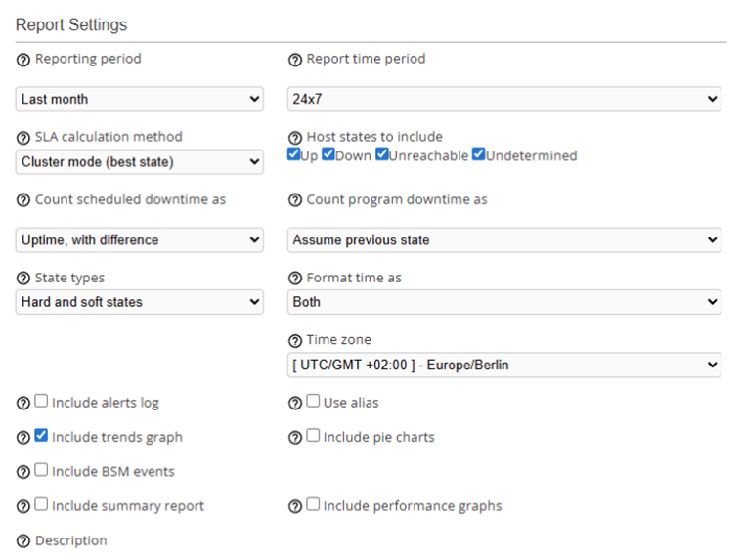
Task: Click help icon beside Reporting period
Action: (23, 60)
